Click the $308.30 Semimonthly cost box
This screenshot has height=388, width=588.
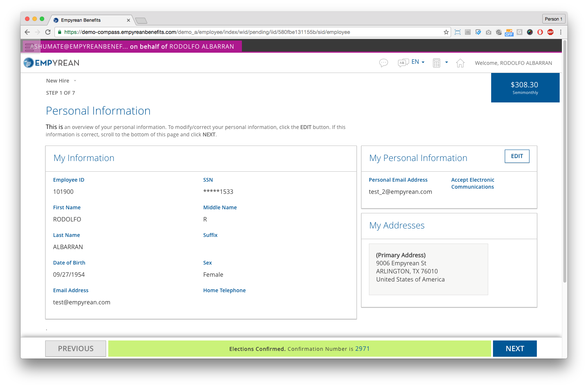point(525,88)
